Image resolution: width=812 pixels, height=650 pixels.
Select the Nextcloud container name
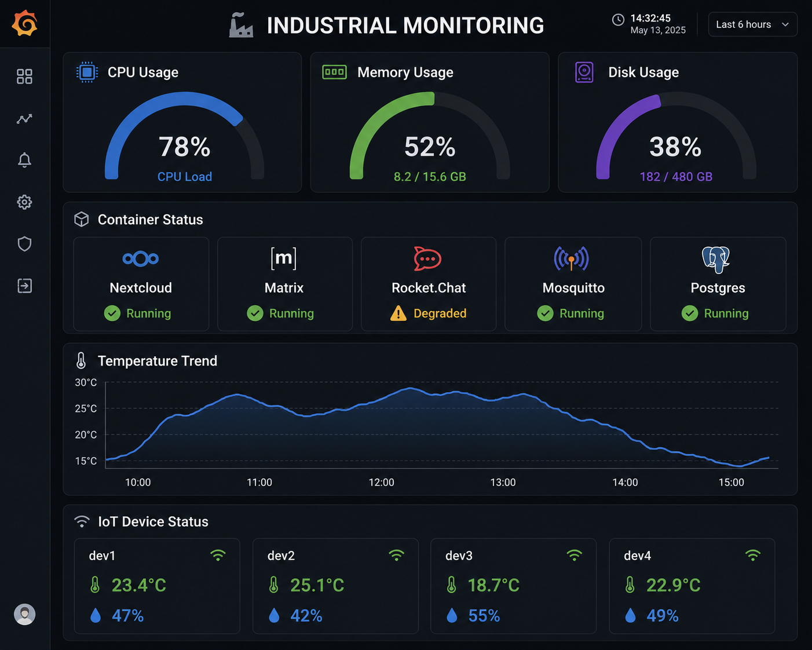click(141, 288)
